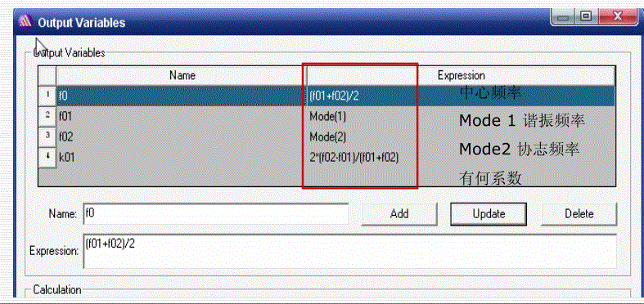Click row header number 3
This screenshot has width=644, height=304.
(x=47, y=136)
